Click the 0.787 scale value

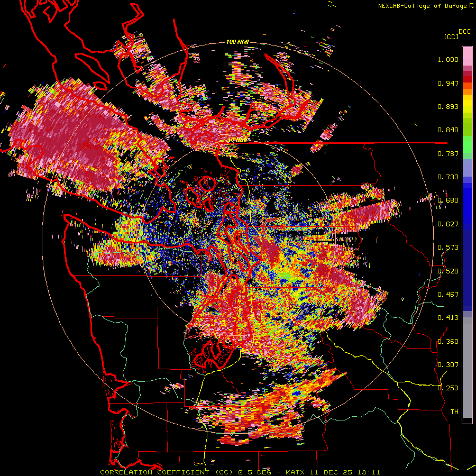pyautogui.click(x=448, y=153)
